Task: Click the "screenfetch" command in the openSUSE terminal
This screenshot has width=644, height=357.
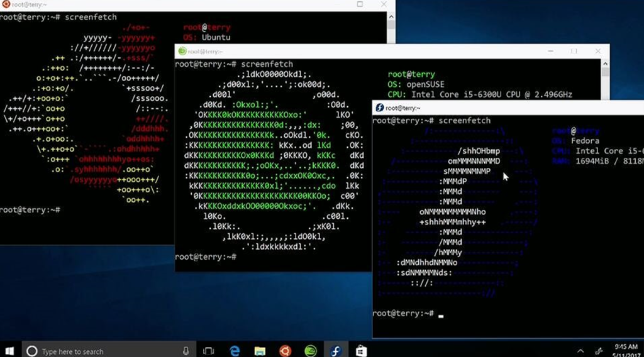Action: click(x=267, y=65)
